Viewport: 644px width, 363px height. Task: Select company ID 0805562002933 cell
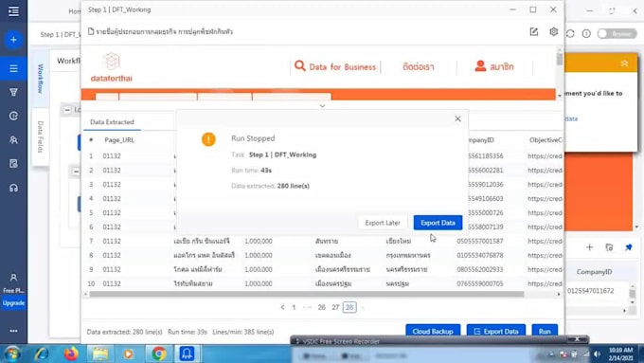[480, 269]
